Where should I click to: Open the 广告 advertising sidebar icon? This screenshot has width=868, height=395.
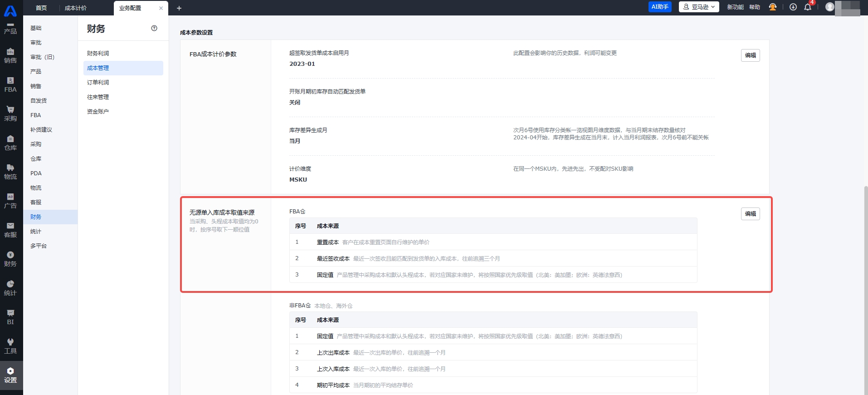[10, 201]
